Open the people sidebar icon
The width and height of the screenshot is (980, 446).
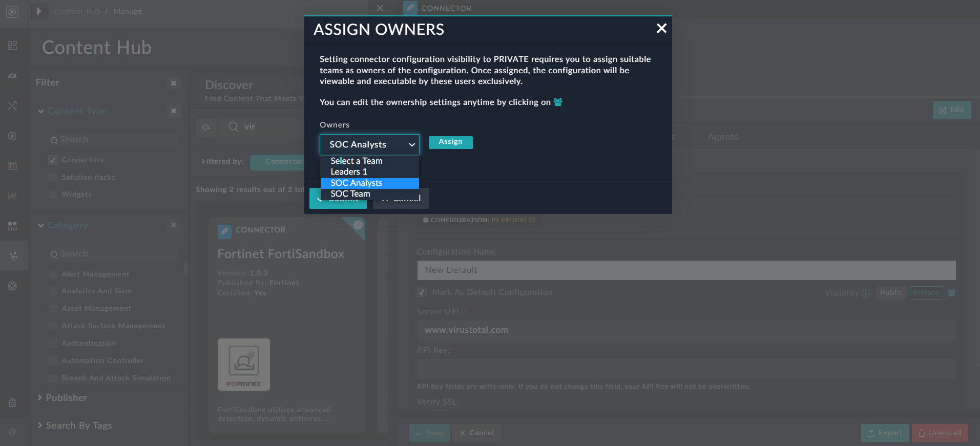click(x=12, y=76)
